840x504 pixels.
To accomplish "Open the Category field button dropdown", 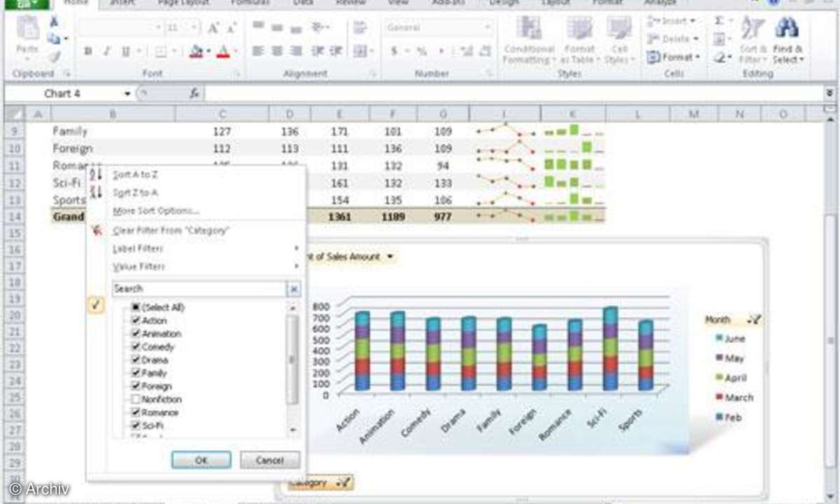I will pyautogui.click(x=343, y=483).
